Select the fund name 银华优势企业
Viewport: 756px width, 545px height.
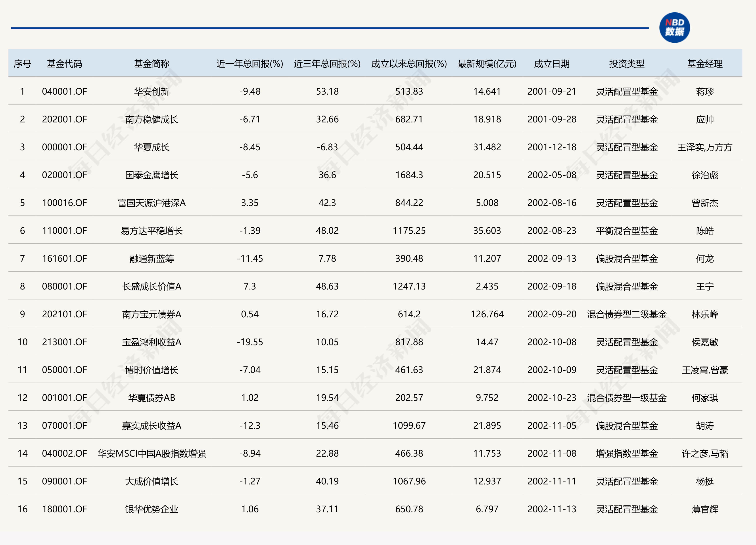pos(152,509)
